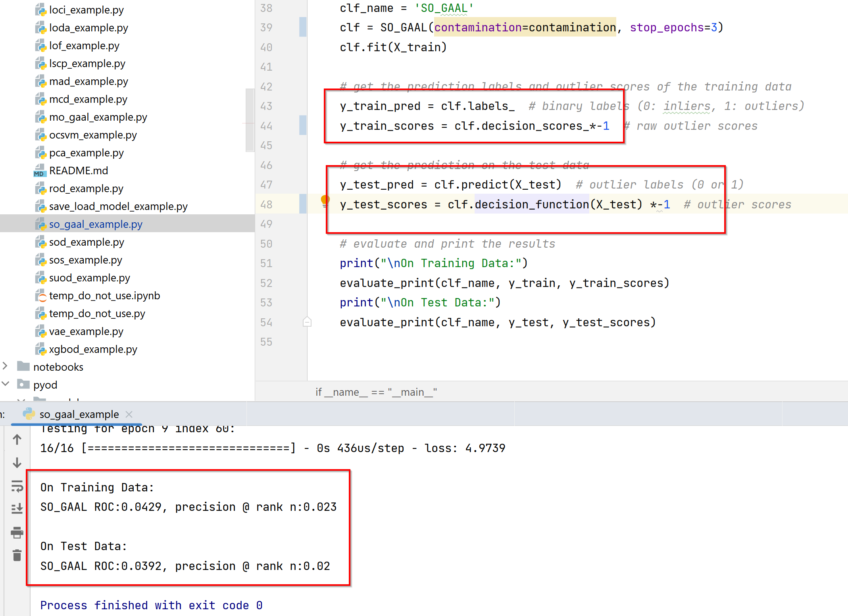The image size is (848, 616).
Task: Toggle line 48 highlight by clicking its number
Action: [x=266, y=204]
